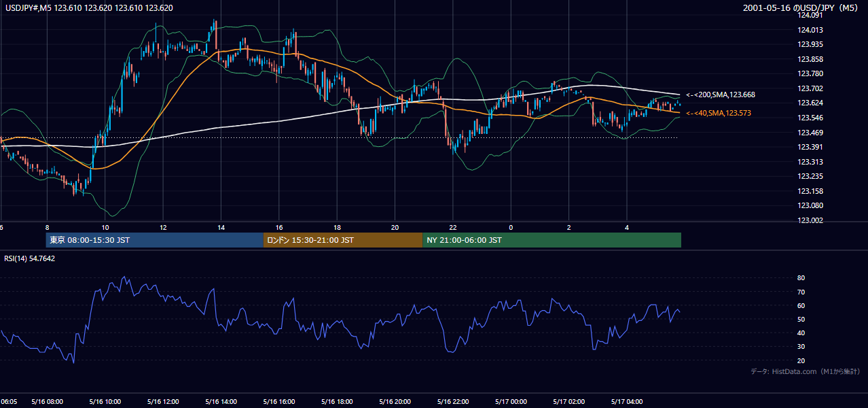Click hour label 14 under price chart

click(x=221, y=227)
